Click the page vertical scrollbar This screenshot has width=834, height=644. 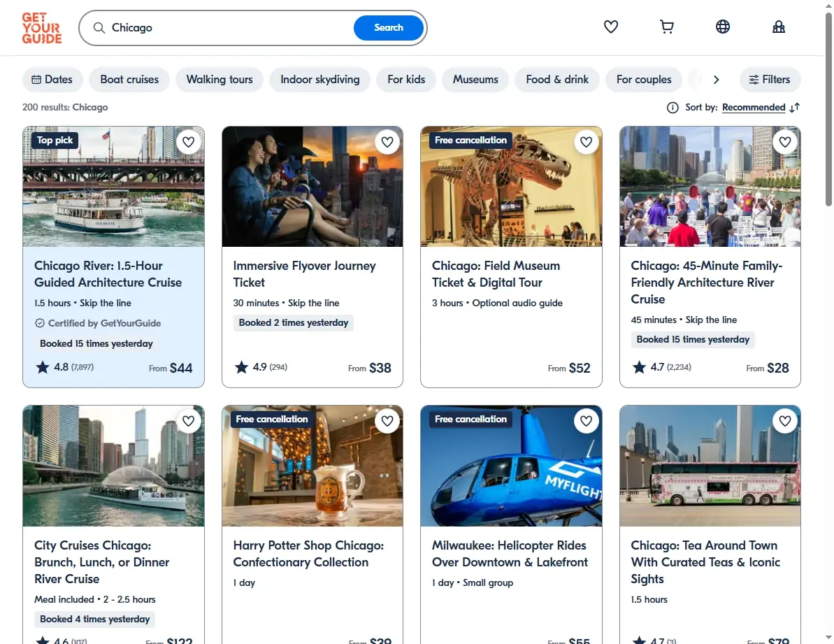pos(828,109)
